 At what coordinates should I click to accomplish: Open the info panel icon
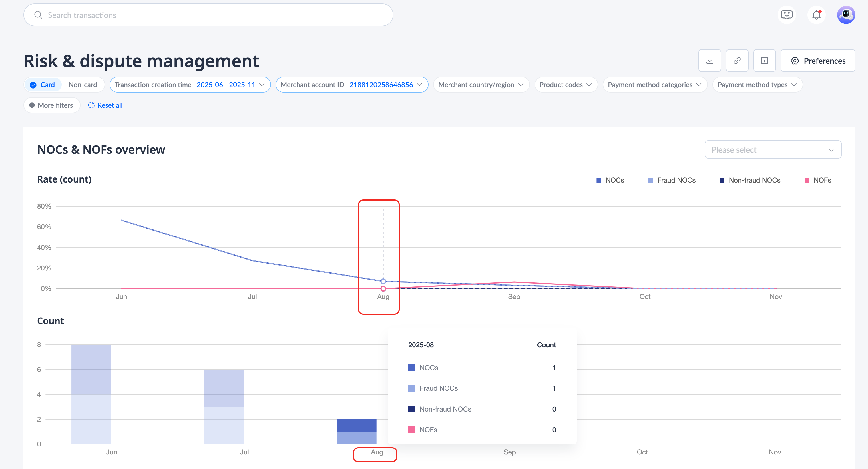(x=764, y=61)
